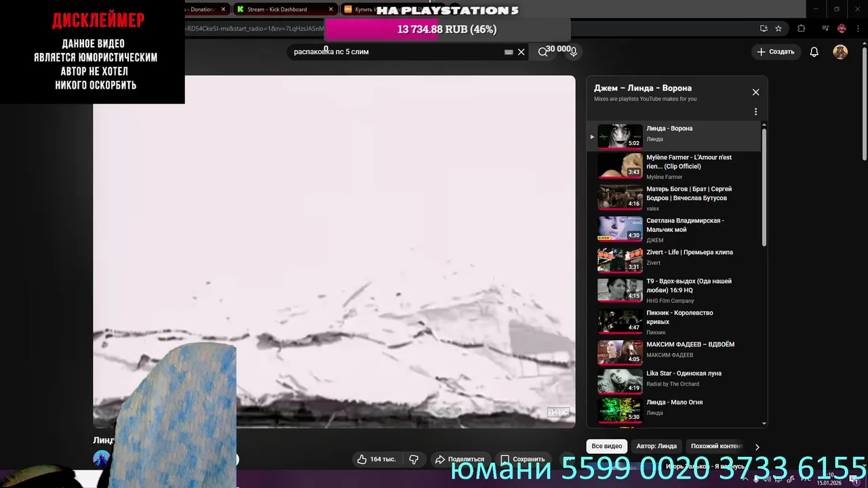Image resolution: width=868 pixels, height=488 pixels.
Task: Click the Zivert video thumbnail
Action: tap(620, 260)
